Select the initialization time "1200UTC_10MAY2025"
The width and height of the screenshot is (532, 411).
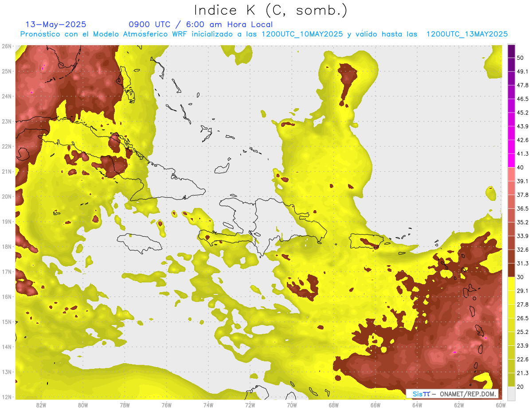coord(302,34)
